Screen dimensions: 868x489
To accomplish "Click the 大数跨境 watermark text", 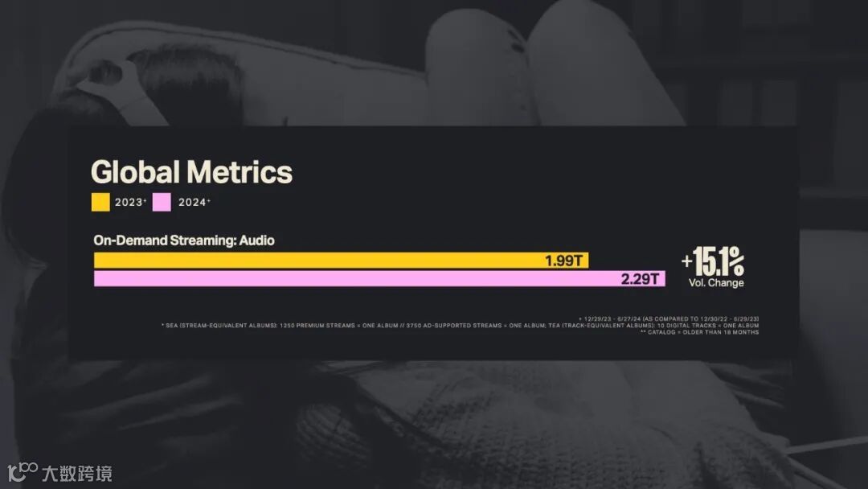I will [77, 474].
